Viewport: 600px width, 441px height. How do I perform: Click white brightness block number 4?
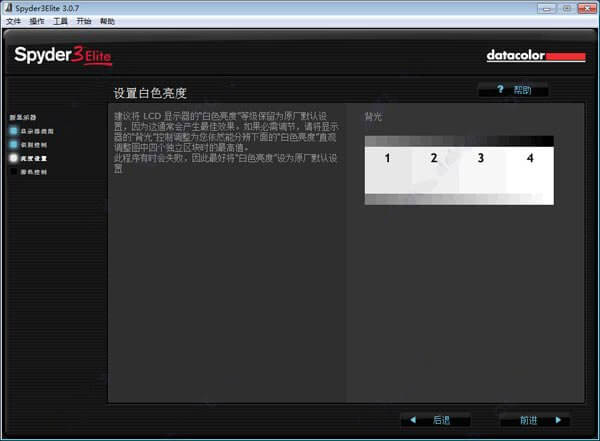(530, 170)
